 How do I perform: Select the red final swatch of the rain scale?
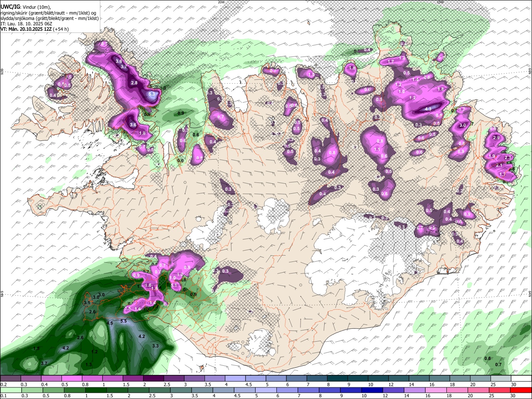click(521, 390)
